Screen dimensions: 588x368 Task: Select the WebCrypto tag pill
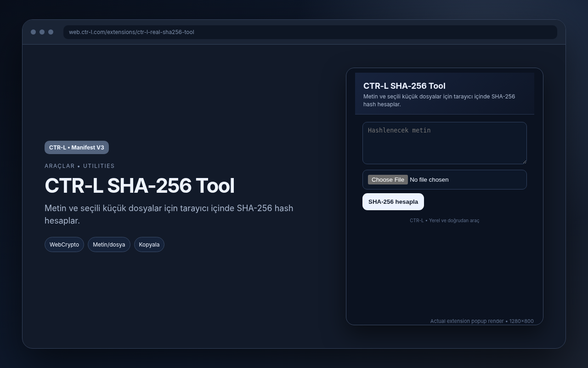coord(64,245)
